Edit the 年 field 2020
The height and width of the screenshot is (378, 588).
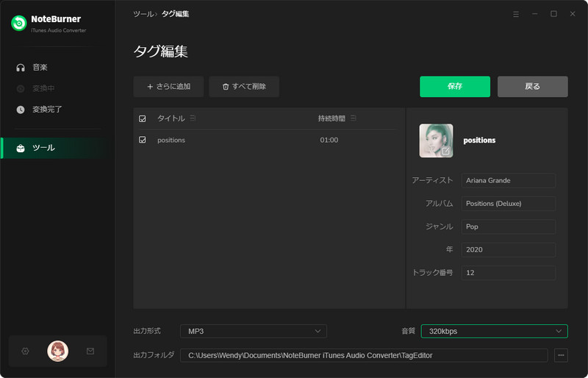pyautogui.click(x=509, y=249)
